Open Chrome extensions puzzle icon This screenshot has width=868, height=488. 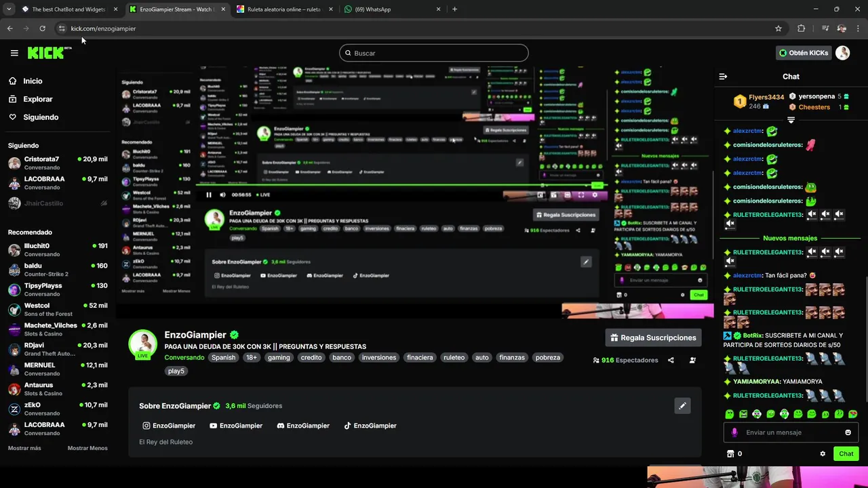coord(801,28)
